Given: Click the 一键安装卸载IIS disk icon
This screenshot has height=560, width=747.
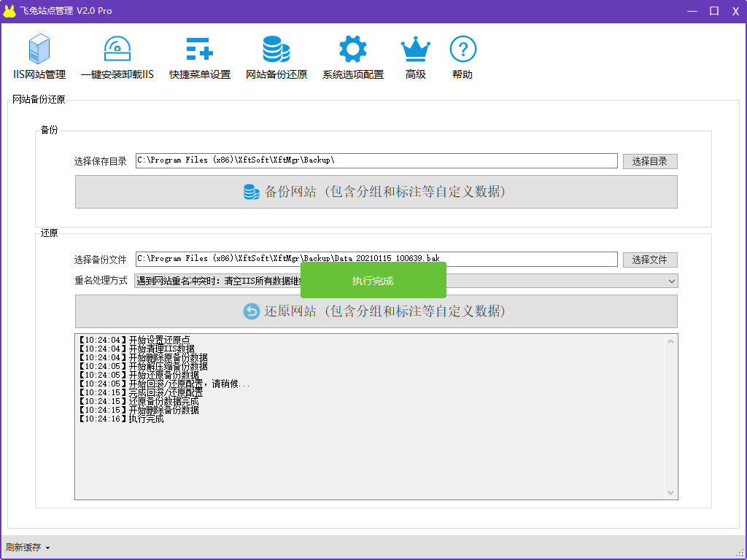Looking at the screenshot, I should point(117,50).
